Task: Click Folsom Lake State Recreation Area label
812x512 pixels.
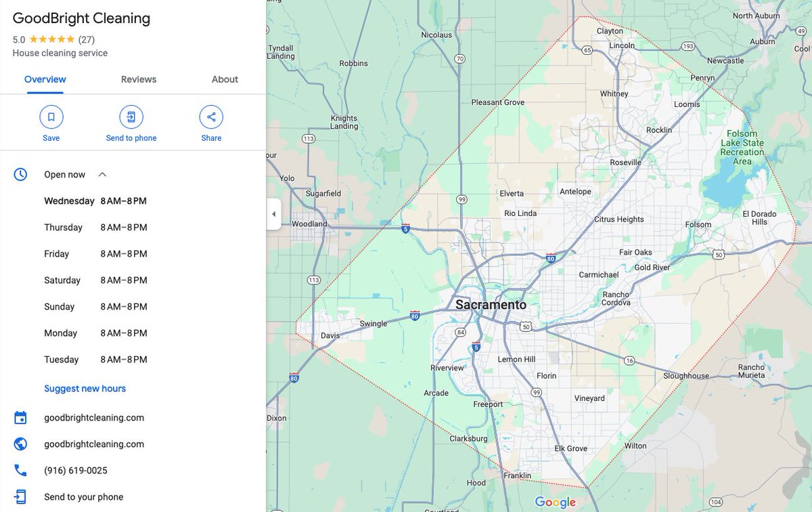Action: [x=742, y=148]
